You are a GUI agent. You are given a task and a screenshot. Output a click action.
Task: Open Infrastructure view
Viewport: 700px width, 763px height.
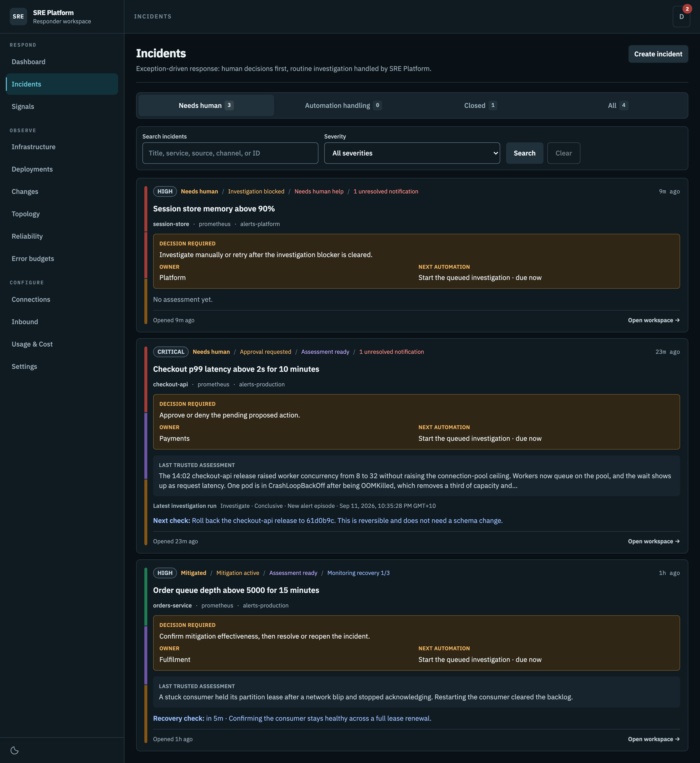[x=62, y=147]
